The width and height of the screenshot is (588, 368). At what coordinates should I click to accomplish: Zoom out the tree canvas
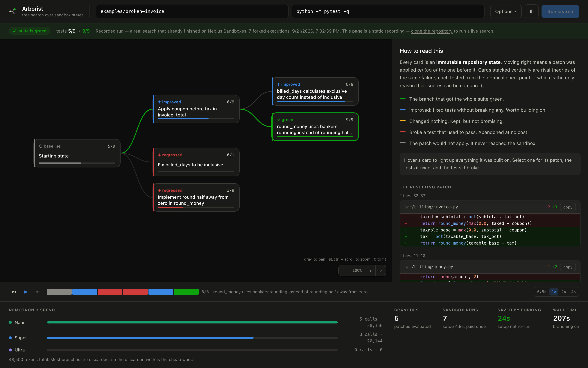pos(344,271)
